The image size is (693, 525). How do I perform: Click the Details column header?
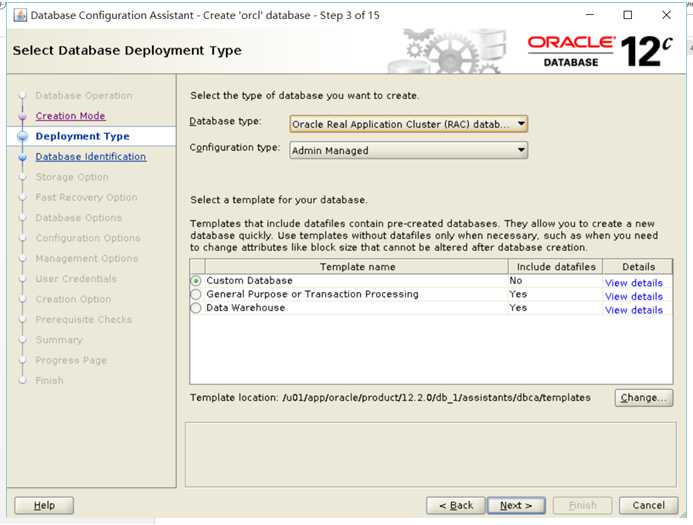(x=638, y=267)
